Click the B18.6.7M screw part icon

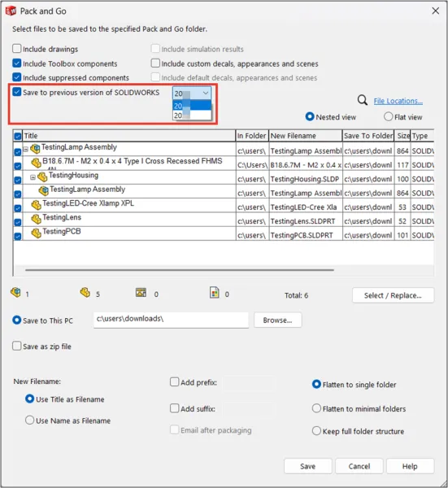pos(36,162)
